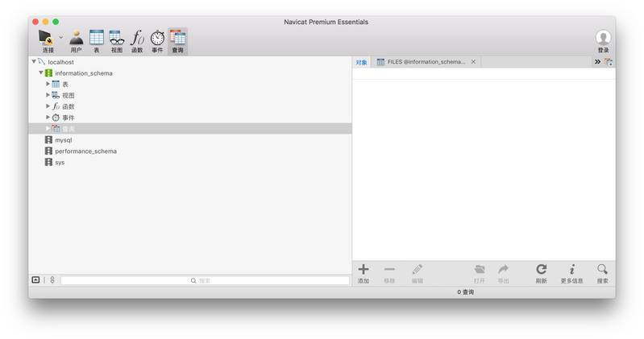This screenshot has height=339, width=644.
Task: Switch to the 对象 tab
Action: pos(361,62)
